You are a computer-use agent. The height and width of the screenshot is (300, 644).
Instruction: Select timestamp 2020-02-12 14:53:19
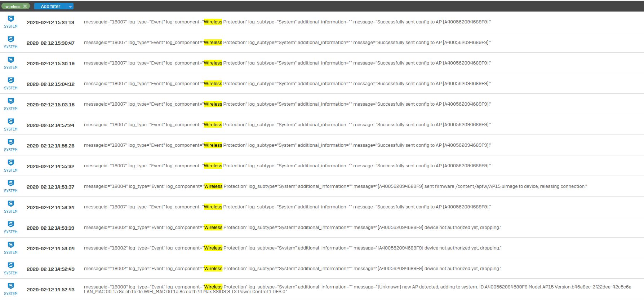pos(50,228)
